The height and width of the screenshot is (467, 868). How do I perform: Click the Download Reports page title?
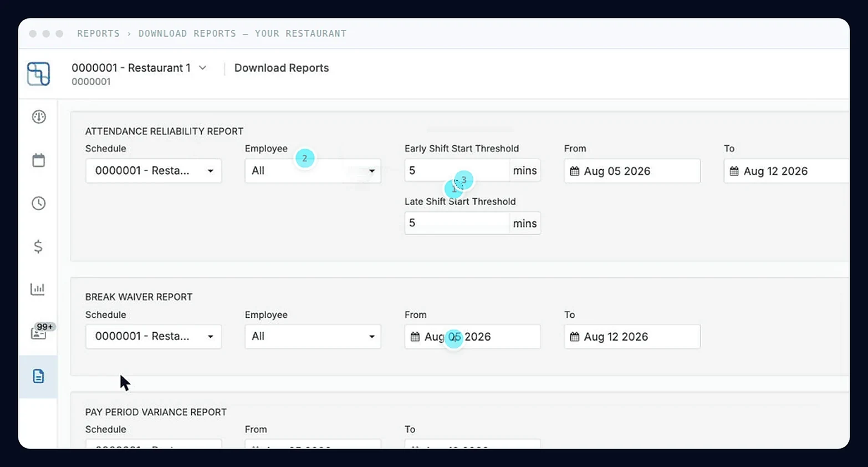[282, 68]
